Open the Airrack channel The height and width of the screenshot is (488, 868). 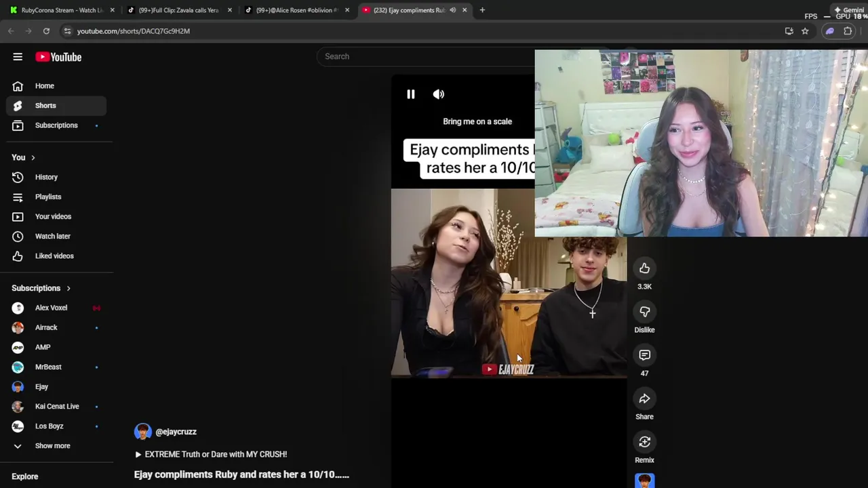pyautogui.click(x=56, y=327)
